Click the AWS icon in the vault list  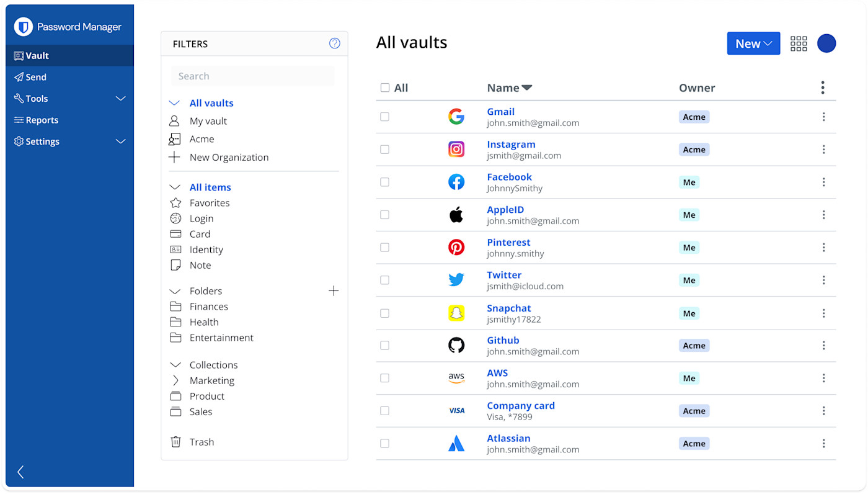coord(456,378)
